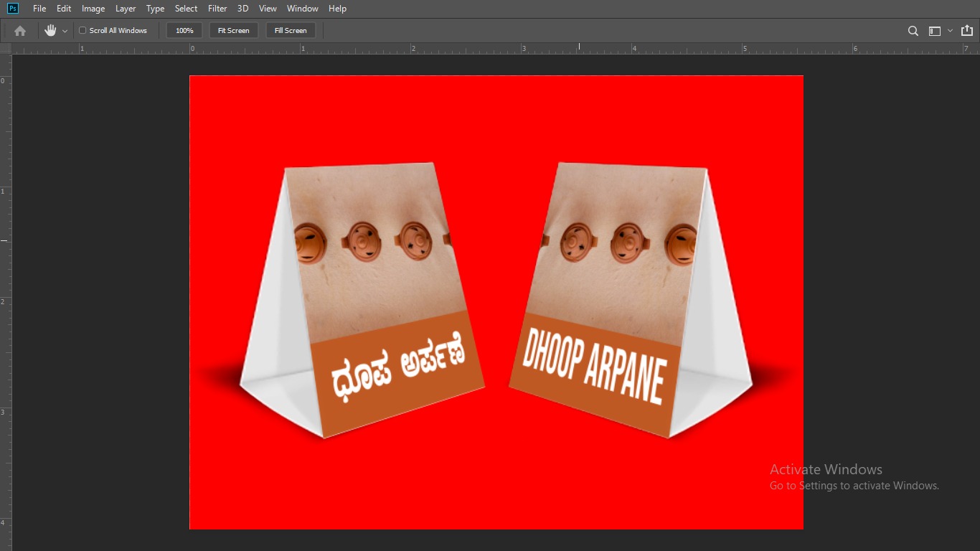Viewport: 980px width, 551px height.
Task: Click the workspace layout icon
Action: pos(934,31)
